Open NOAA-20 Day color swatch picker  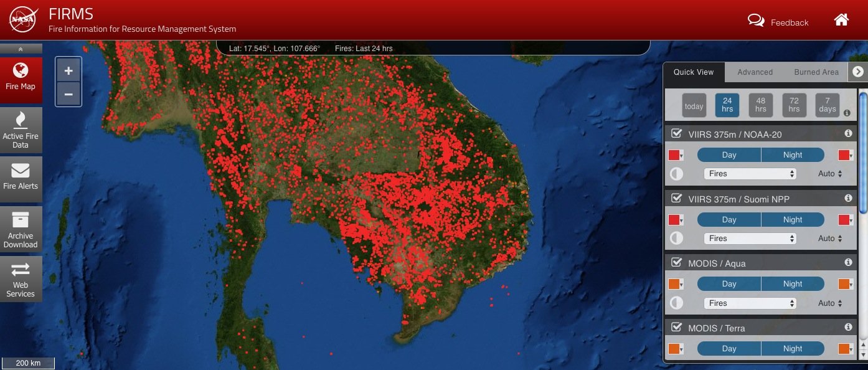pos(676,155)
